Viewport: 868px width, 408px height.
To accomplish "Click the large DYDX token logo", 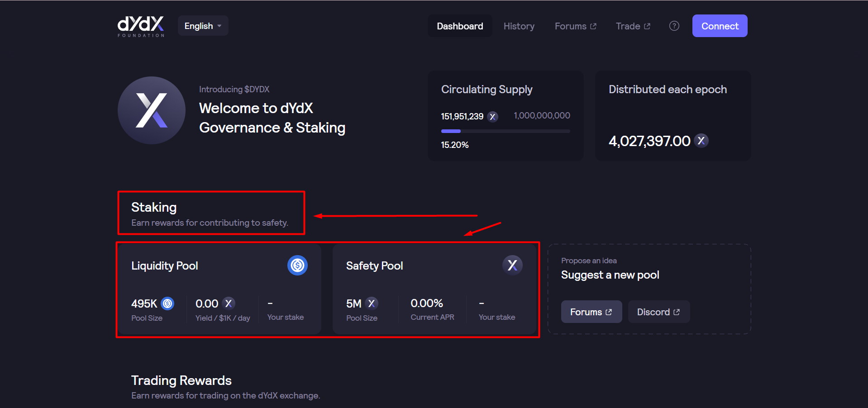I will tap(152, 110).
